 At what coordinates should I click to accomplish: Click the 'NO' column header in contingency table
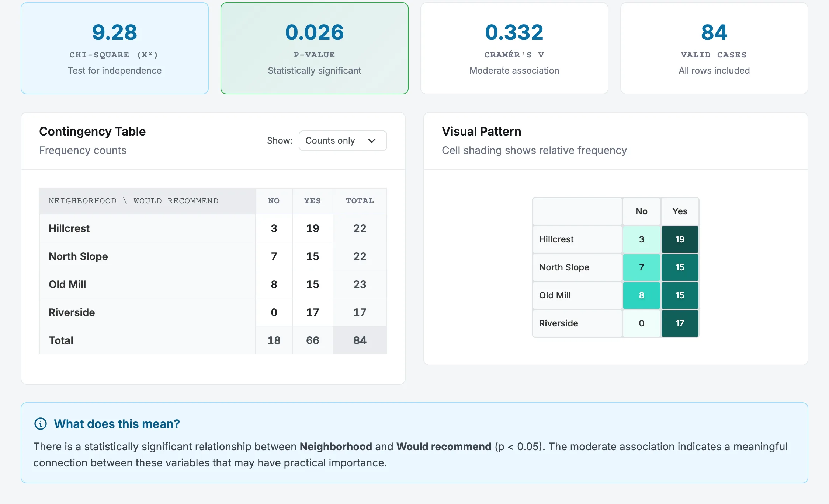click(274, 201)
